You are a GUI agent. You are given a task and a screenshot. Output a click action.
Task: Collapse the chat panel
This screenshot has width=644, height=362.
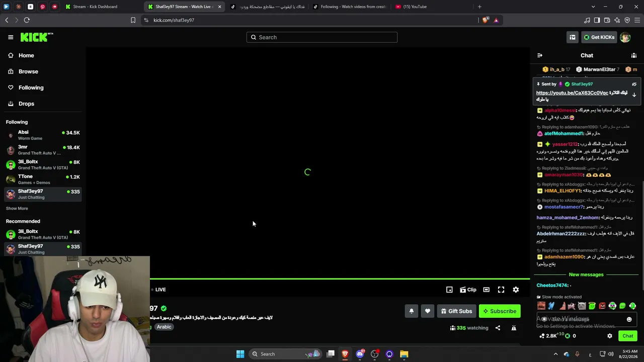tap(540, 55)
